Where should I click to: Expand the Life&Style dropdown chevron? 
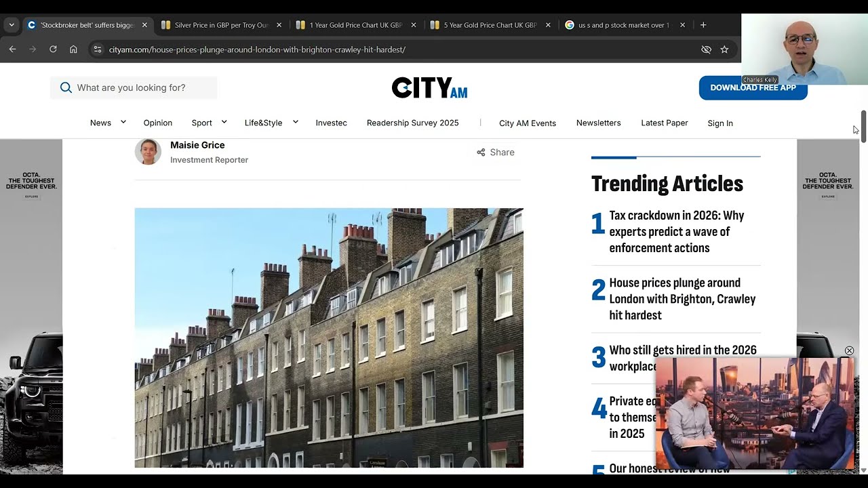coord(296,122)
